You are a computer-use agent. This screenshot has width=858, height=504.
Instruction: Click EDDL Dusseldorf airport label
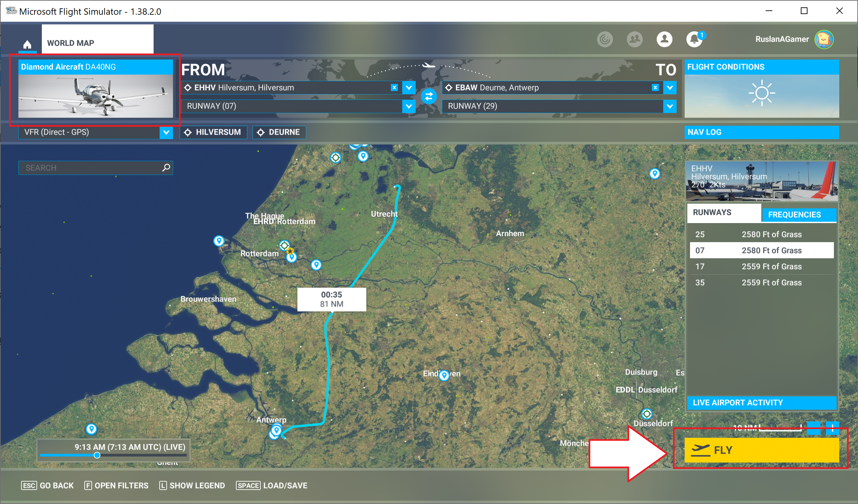pos(647,390)
